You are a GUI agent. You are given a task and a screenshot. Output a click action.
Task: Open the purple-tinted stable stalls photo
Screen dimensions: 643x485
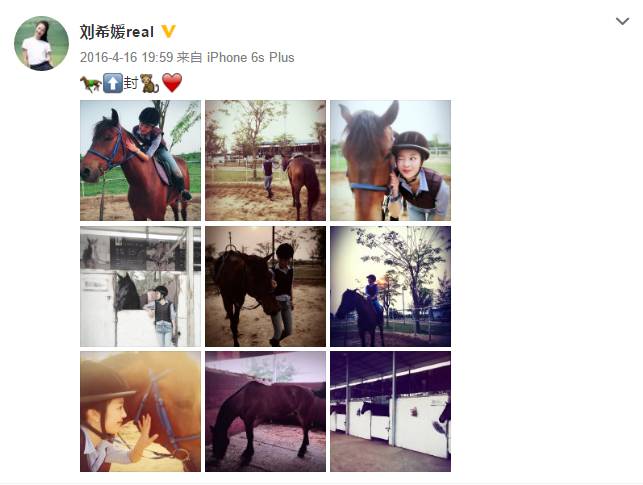point(390,411)
